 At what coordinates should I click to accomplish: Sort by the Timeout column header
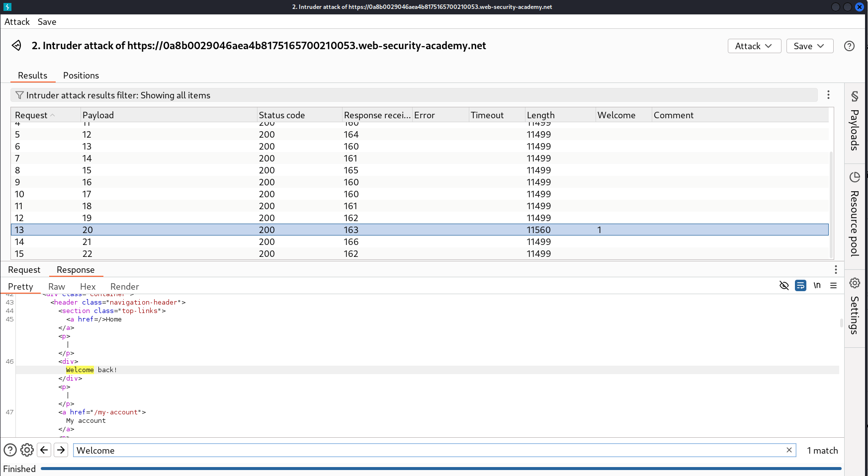click(497, 115)
